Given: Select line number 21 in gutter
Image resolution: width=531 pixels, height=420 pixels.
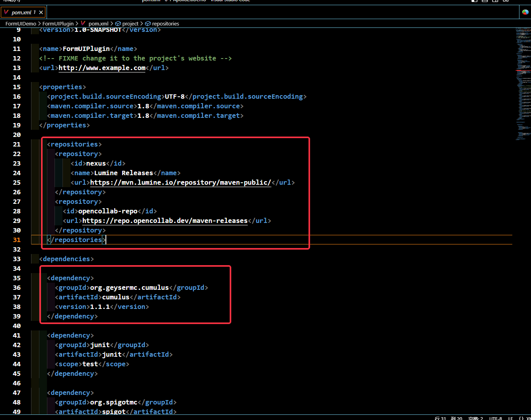Looking at the screenshot, I should tap(17, 144).
